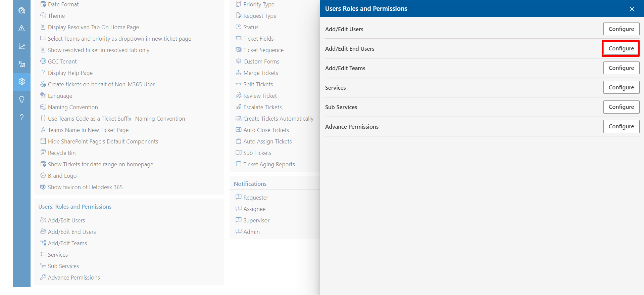Open the Sub Services link in settings list
The height and width of the screenshot is (295, 644).
point(63,266)
